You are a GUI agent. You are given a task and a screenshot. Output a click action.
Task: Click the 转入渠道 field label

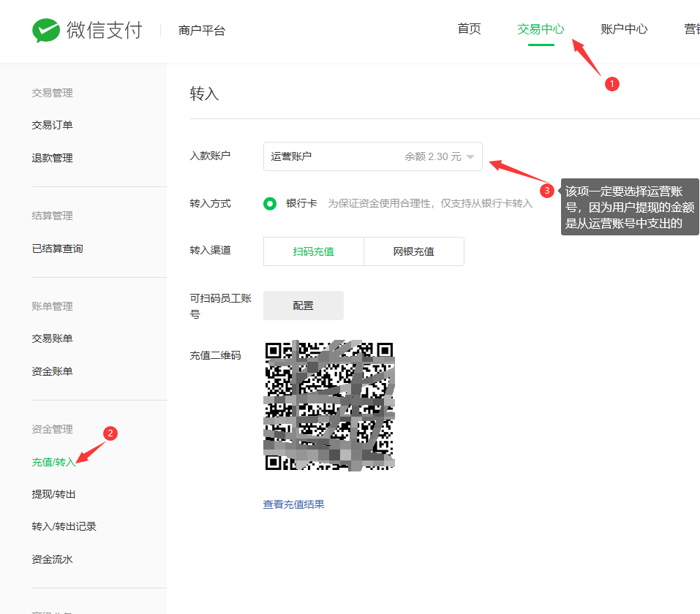[x=210, y=250]
